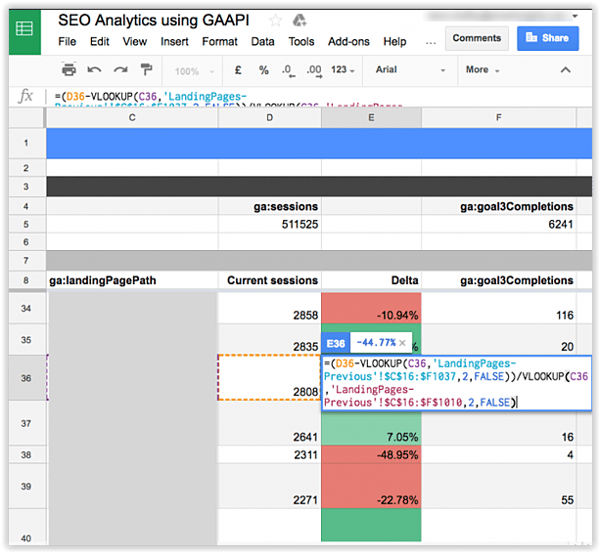Select row 8 header
The width and height of the screenshot is (600, 553).
click(x=26, y=281)
